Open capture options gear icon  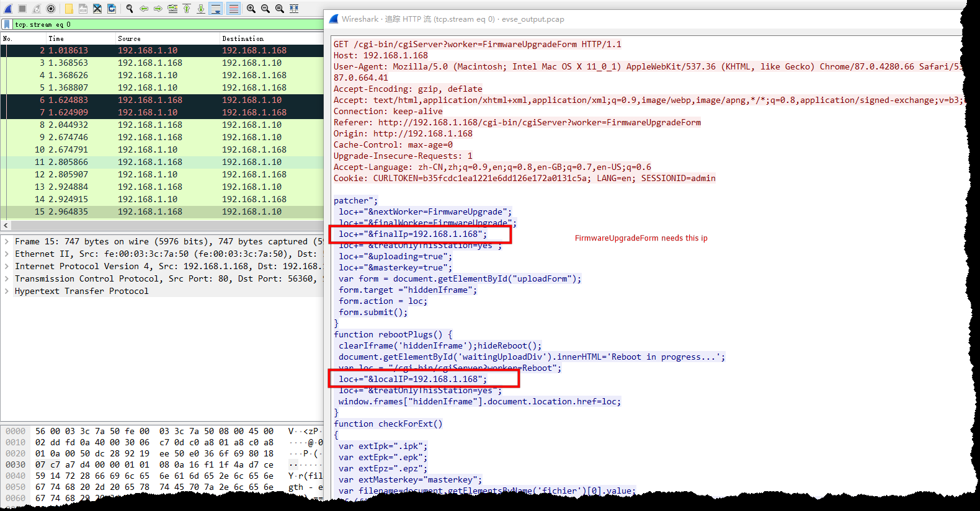pos(51,9)
